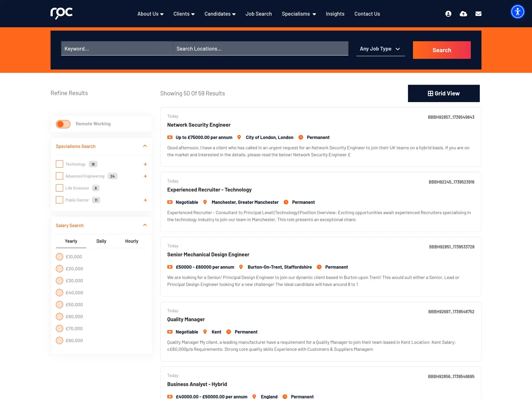This screenshot has width=532, height=399.
Task: Open the user account icon
Action: (448, 14)
